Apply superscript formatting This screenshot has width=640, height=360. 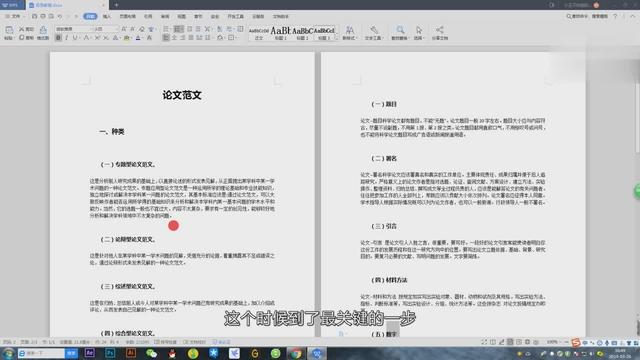click(x=98, y=38)
